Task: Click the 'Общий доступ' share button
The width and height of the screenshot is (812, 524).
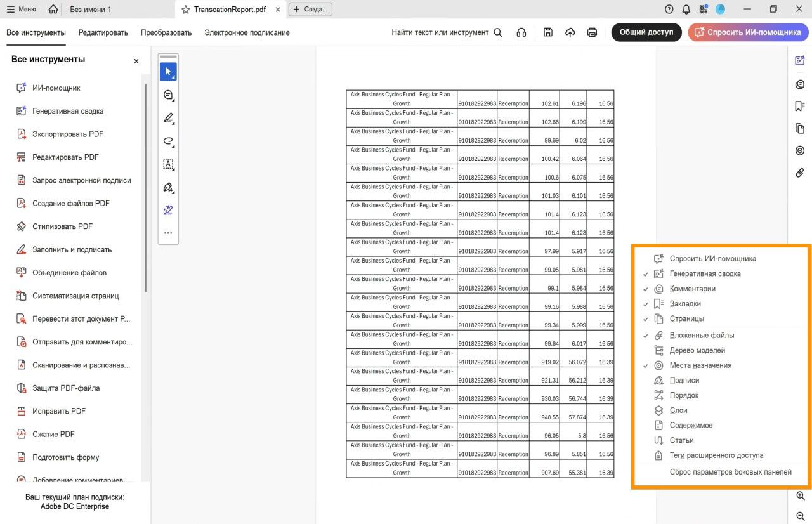Action: click(x=646, y=32)
